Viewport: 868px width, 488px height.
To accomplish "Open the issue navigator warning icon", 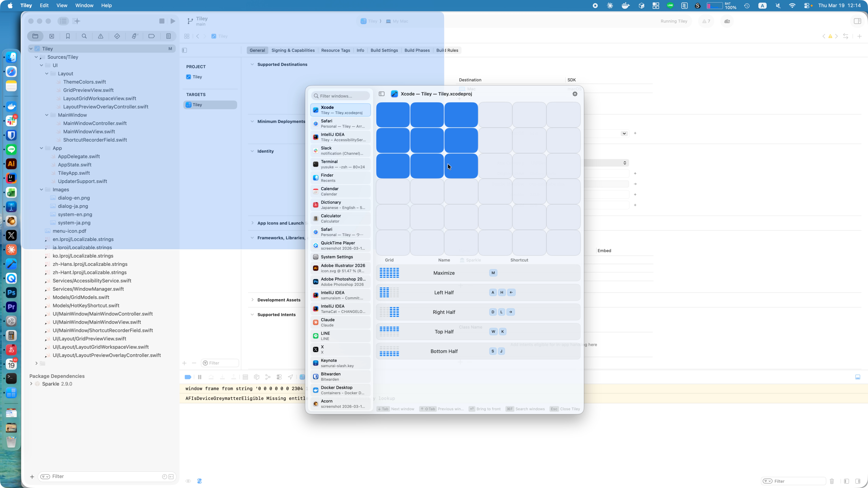I will pyautogui.click(x=100, y=36).
